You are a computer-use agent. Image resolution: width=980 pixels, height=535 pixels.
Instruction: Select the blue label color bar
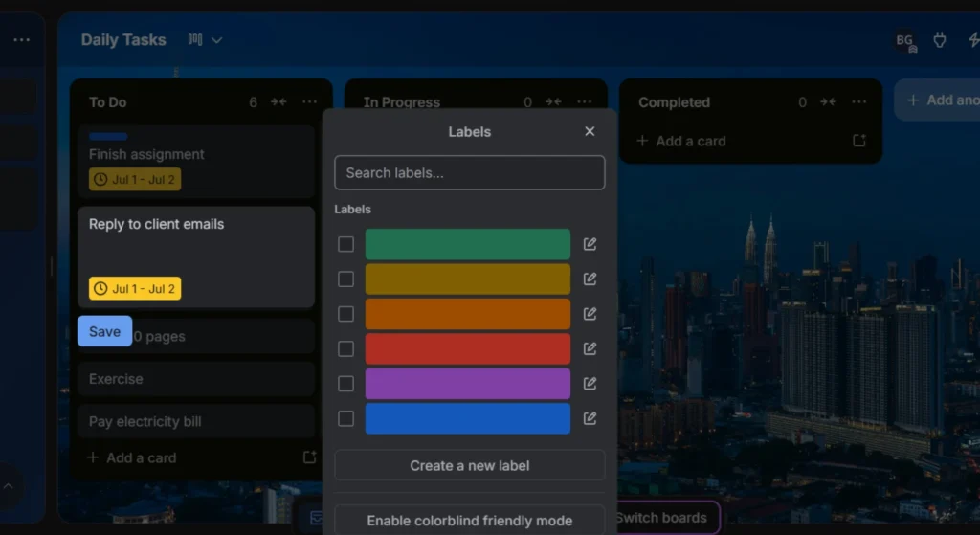coord(467,419)
